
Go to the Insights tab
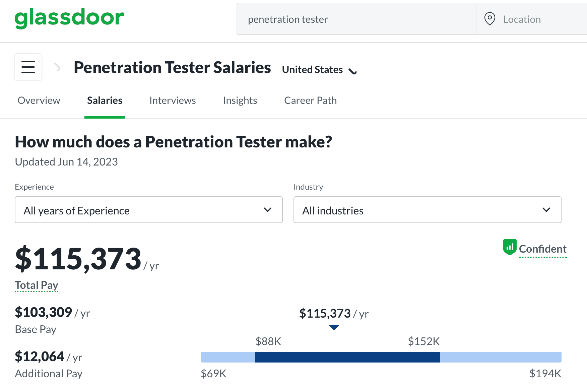[240, 101]
